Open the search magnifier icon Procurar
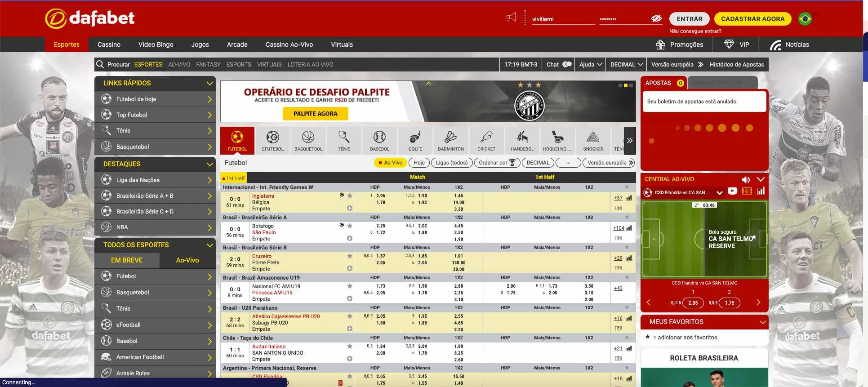Image resolution: width=868 pixels, height=387 pixels. tap(100, 64)
